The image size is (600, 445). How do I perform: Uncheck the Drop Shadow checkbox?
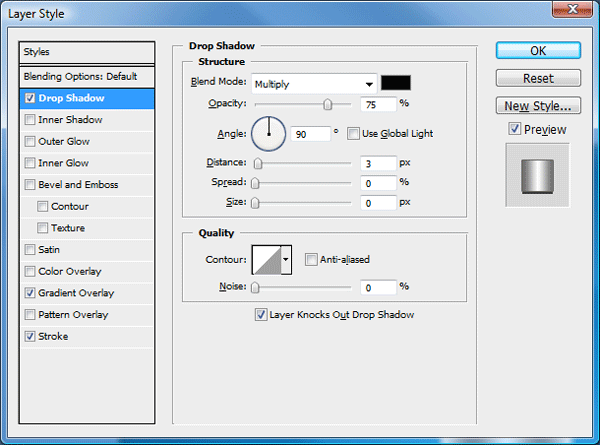[x=30, y=98]
